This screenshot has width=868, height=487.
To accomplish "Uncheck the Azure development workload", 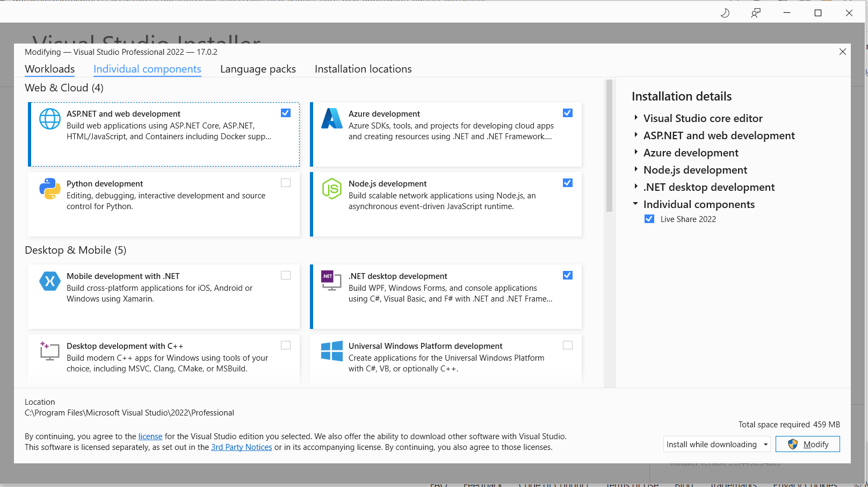I will (x=568, y=113).
